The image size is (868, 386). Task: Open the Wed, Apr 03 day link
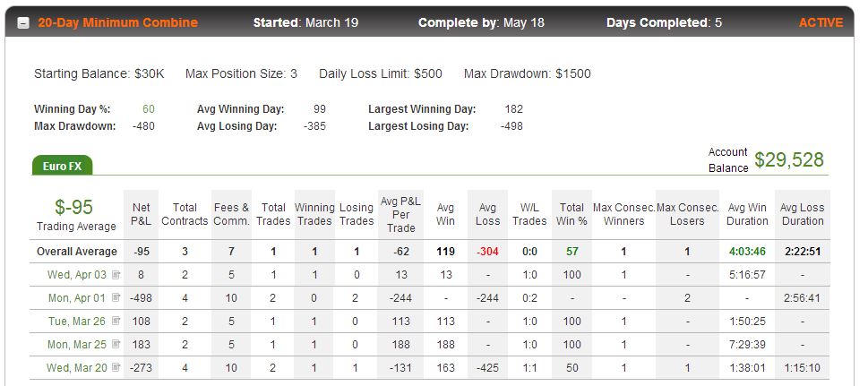[77, 275]
